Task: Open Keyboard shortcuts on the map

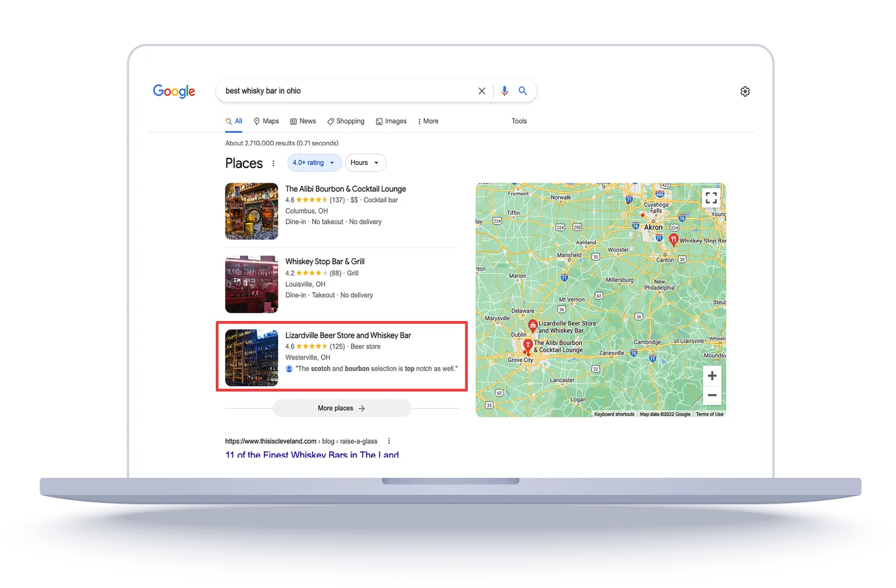Action: click(x=614, y=414)
